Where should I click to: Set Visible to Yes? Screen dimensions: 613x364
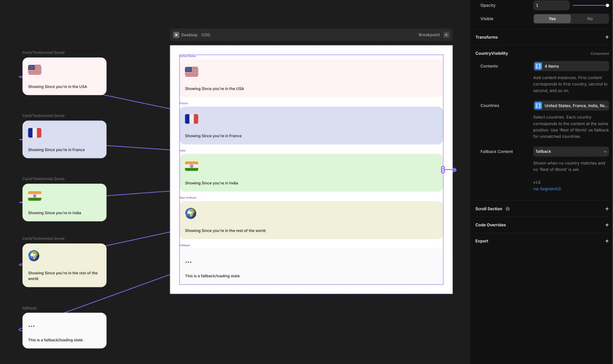[552, 19]
